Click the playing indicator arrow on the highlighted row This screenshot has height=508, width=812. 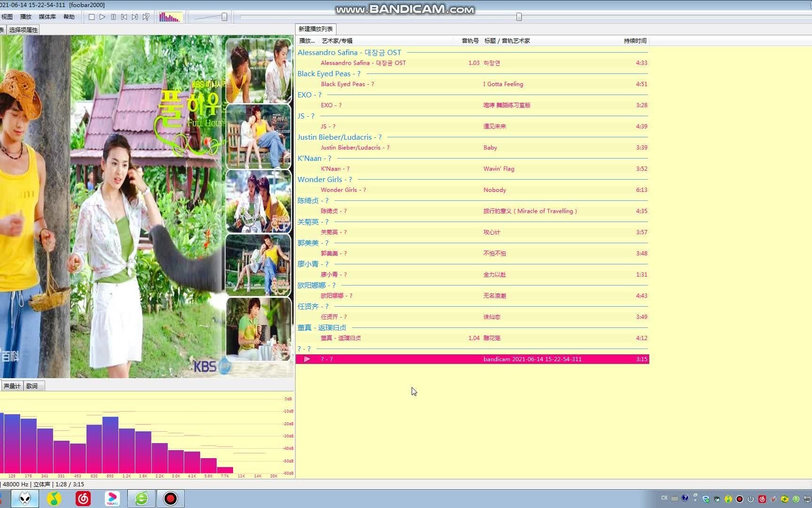tap(307, 359)
